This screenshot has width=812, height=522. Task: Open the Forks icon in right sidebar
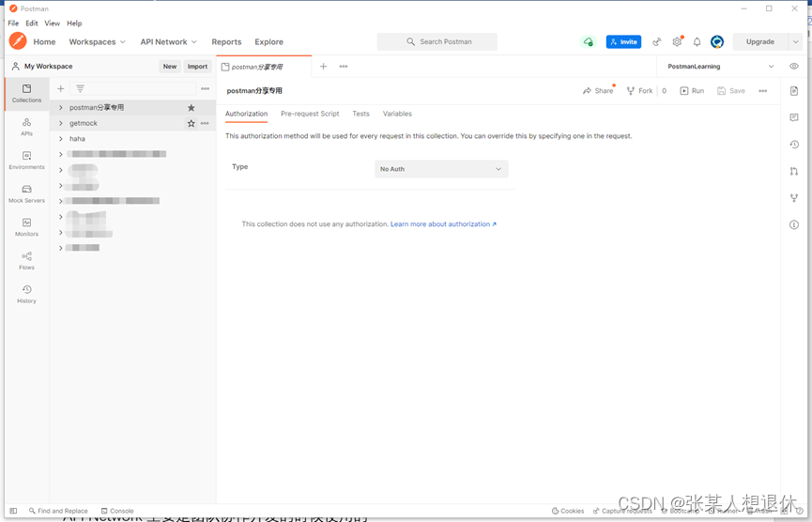coord(794,198)
